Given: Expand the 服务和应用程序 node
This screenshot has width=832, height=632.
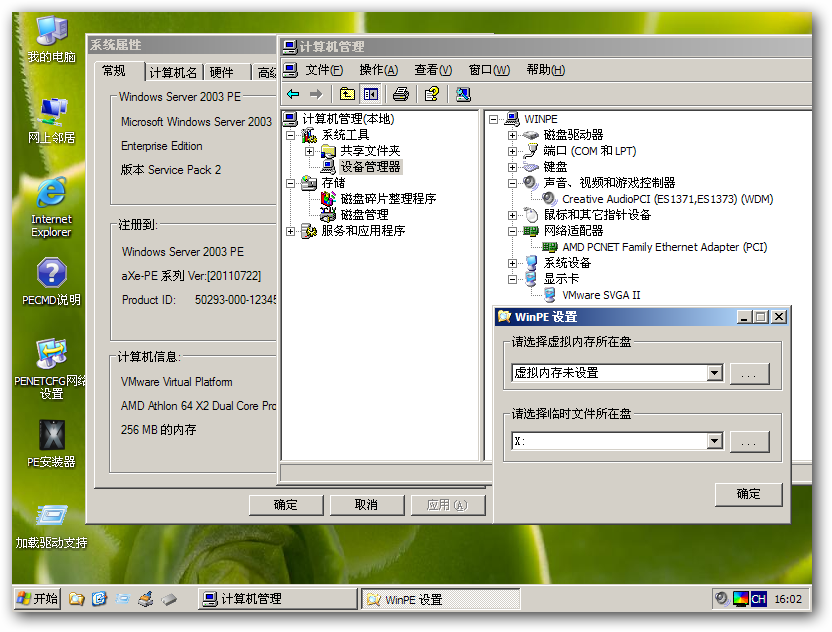Looking at the screenshot, I should 290,230.
